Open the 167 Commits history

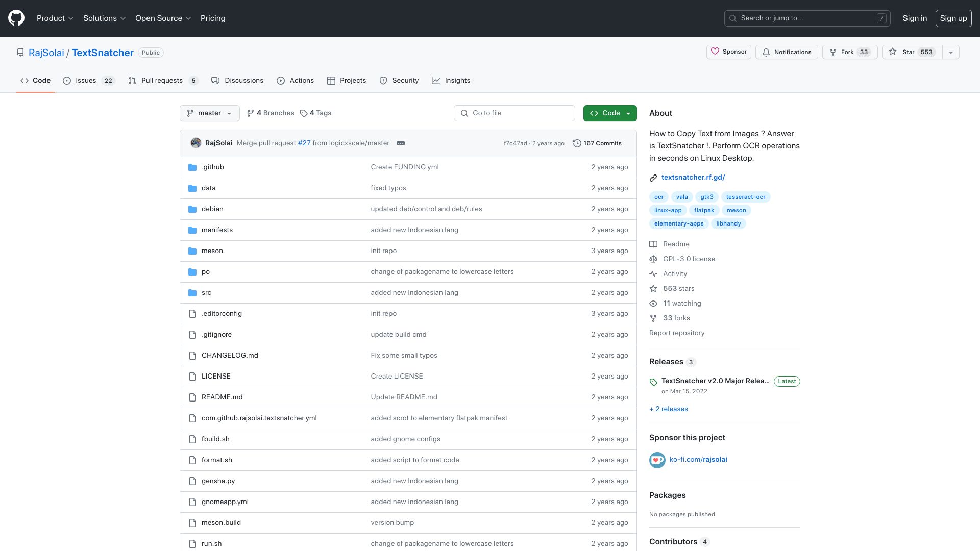point(597,143)
